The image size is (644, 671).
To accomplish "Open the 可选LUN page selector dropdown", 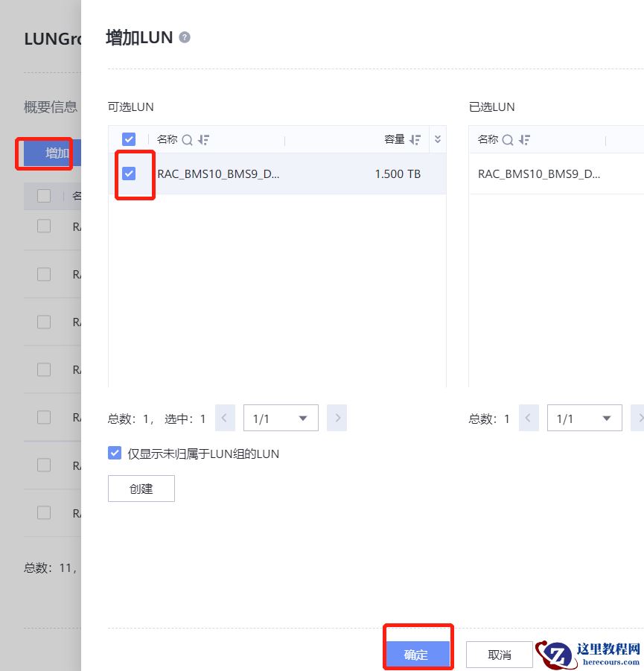I will tap(281, 418).
